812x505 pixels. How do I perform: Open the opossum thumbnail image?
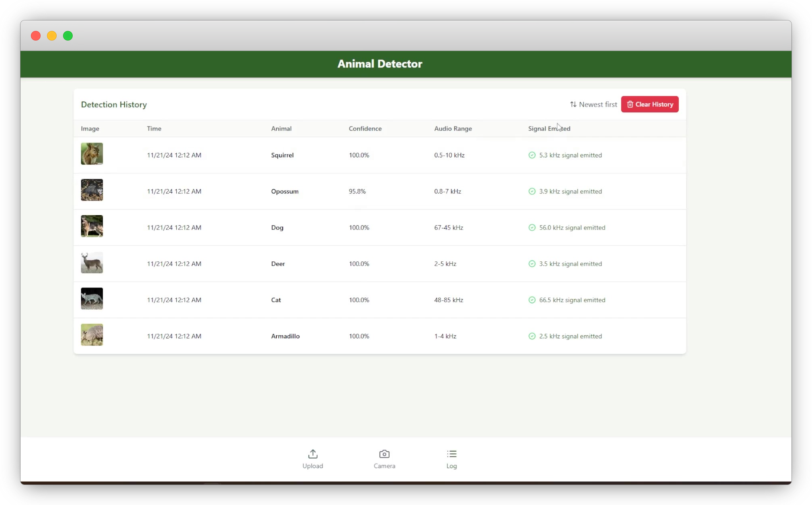point(92,190)
